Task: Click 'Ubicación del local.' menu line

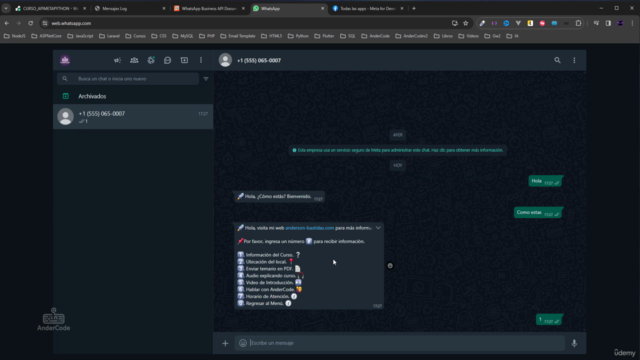Action: tap(266, 262)
